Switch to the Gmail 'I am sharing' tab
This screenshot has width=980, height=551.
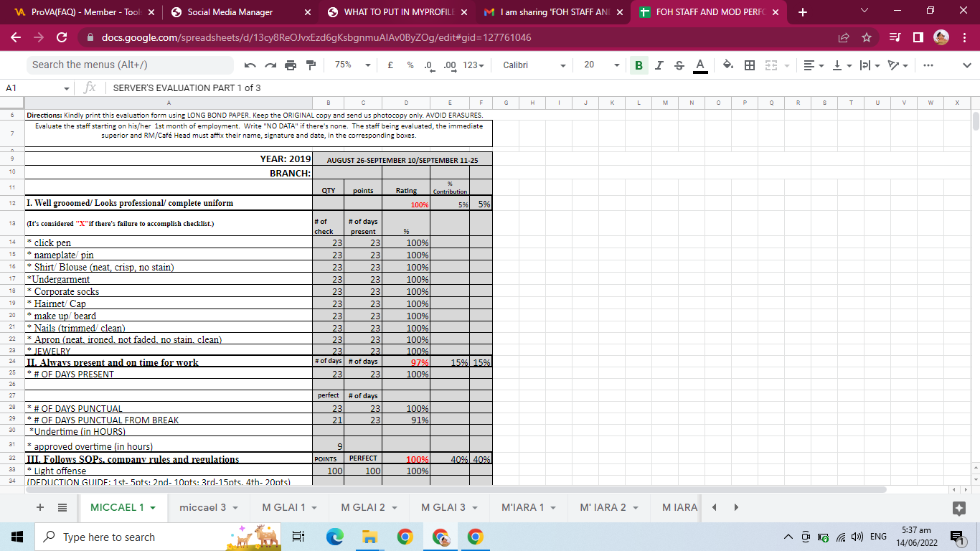(554, 12)
